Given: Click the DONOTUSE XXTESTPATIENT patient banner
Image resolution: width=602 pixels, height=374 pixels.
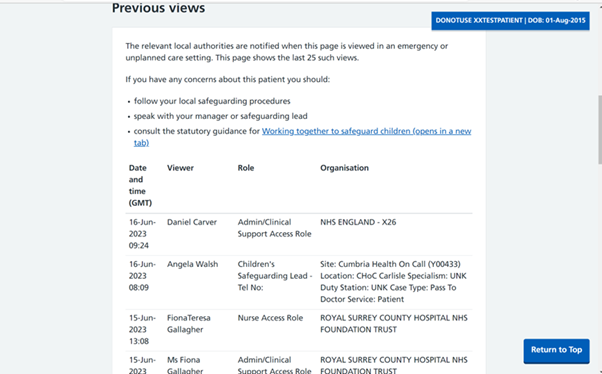Looking at the screenshot, I should click(510, 20).
